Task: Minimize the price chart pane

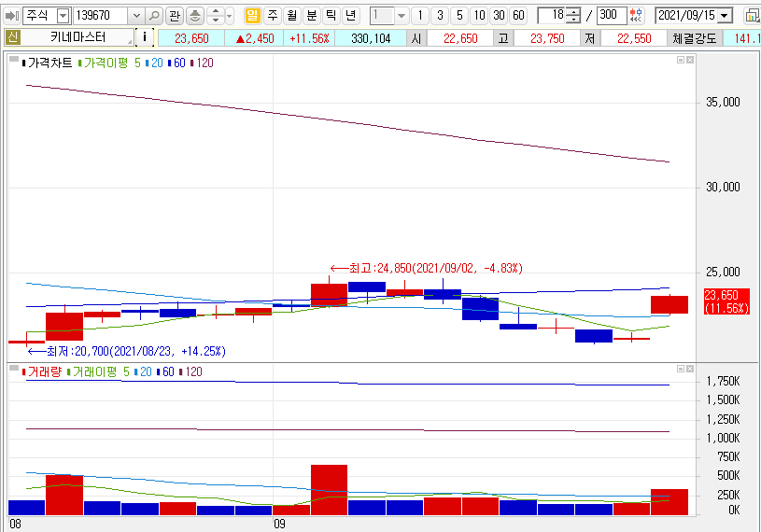Action: click(681, 60)
